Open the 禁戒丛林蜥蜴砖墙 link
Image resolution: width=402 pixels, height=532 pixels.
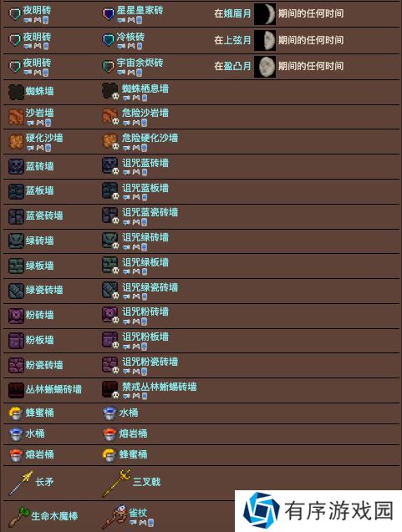click(x=160, y=386)
